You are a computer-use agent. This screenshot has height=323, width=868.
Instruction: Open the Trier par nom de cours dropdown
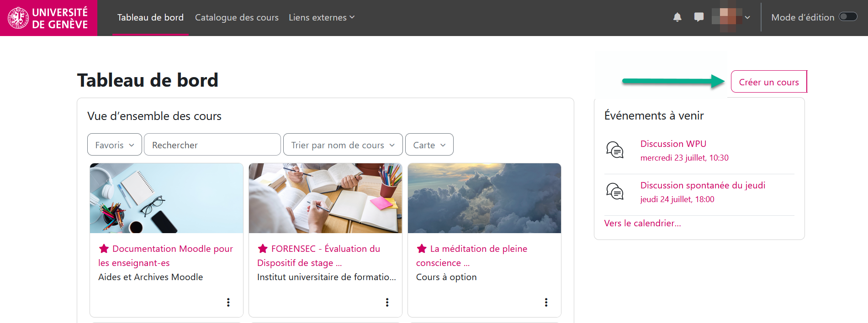[x=343, y=145]
